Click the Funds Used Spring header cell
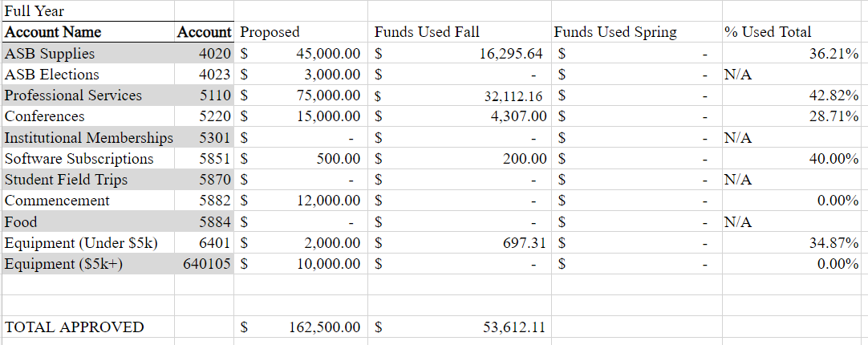The image size is (868, 345). (x=637, y=32)
